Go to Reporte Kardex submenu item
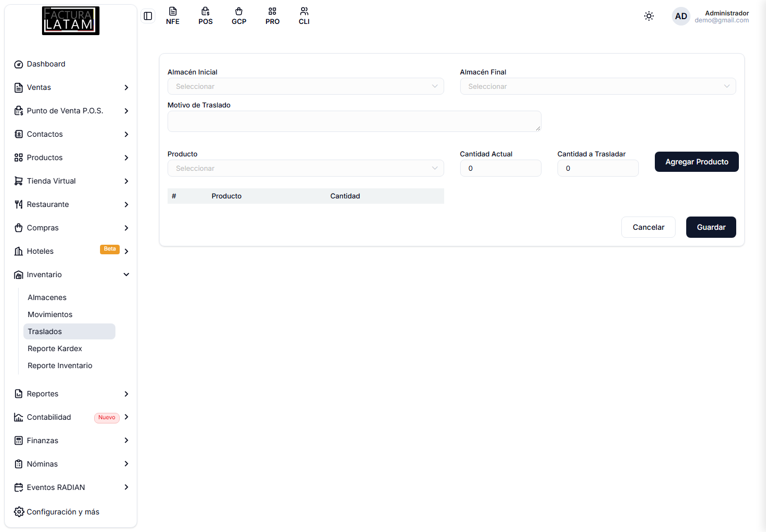 (55, 348)
